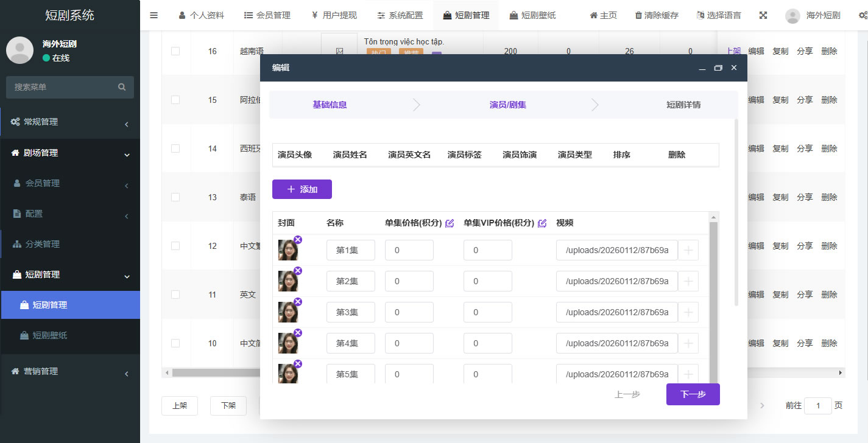Open settings gears icon at top right
Screen dimensions: 868x443
(862, 15)
